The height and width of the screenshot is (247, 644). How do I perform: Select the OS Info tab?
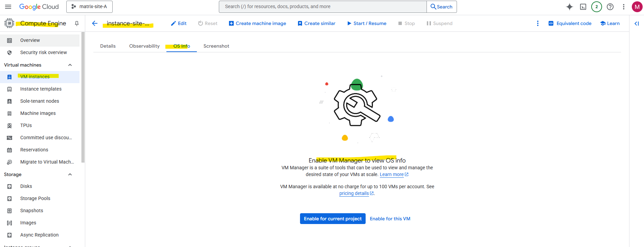point(182,46)
